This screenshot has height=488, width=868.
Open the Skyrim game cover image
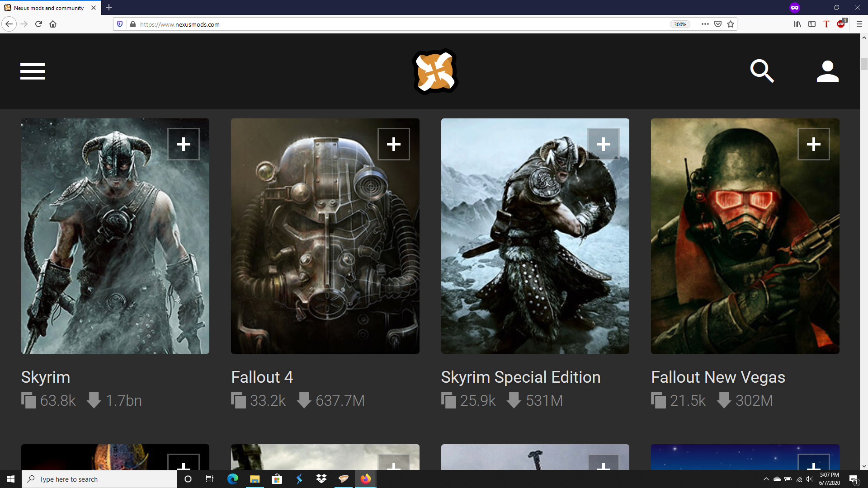(x=115, y=236)
